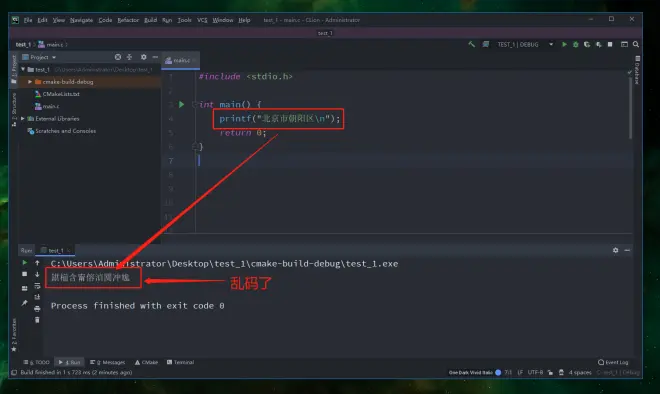Screen dimensions: 660x394
Task: Open Search Everywhere magnifier icon
Action: pyautogui.click(x=636, y=44)
